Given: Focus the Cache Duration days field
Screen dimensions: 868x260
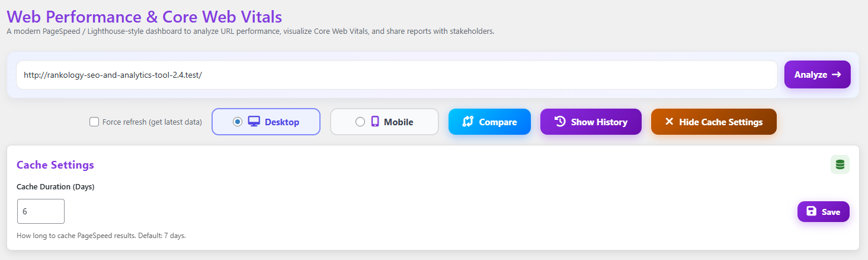Looking at the screenshot, I should pos(40,211).
